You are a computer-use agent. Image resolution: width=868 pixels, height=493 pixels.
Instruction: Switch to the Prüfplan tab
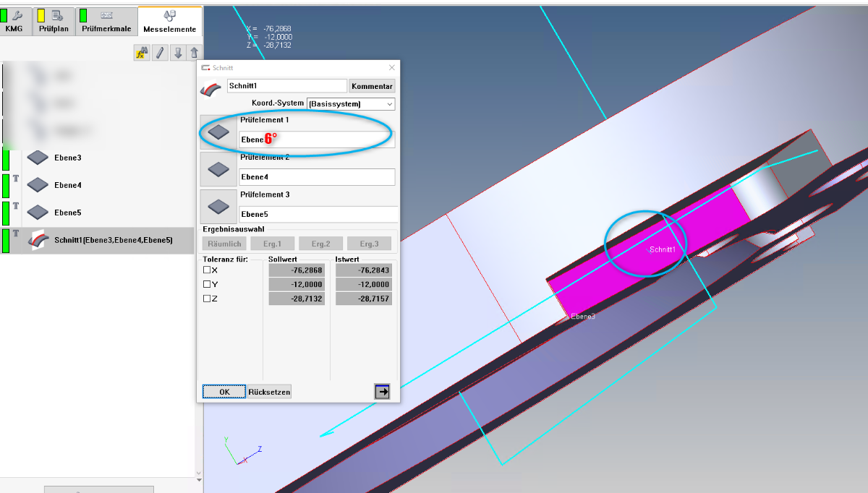click(54, 22)
